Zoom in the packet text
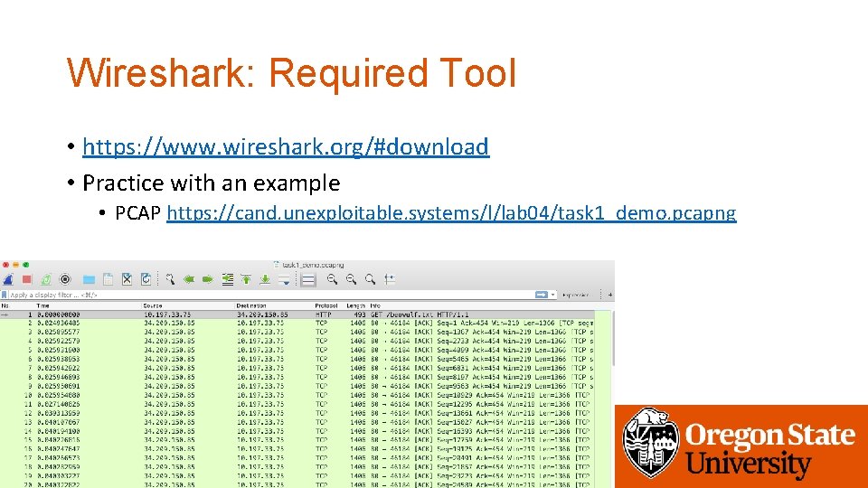Image resolution: width=868 pixels, height=488 pixels. (332, 279)
